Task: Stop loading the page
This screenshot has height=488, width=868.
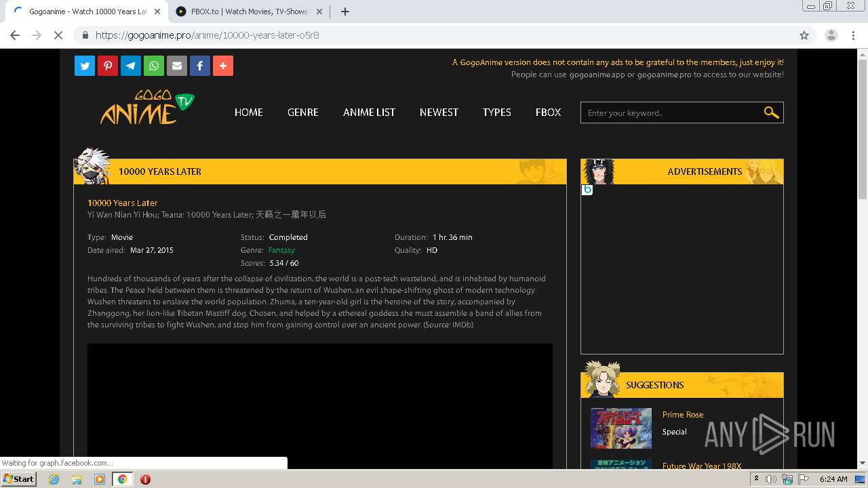Action: pyautogui.click(x=58, y=35)
